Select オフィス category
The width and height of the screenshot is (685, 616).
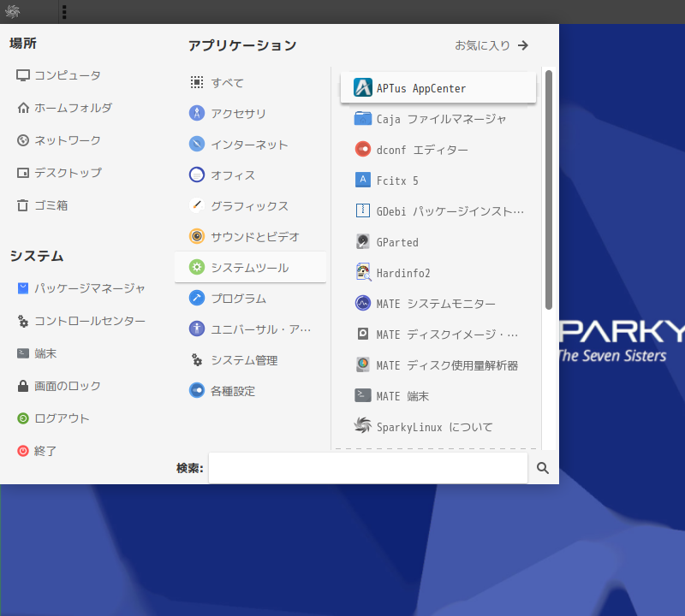tap(250, 175)
